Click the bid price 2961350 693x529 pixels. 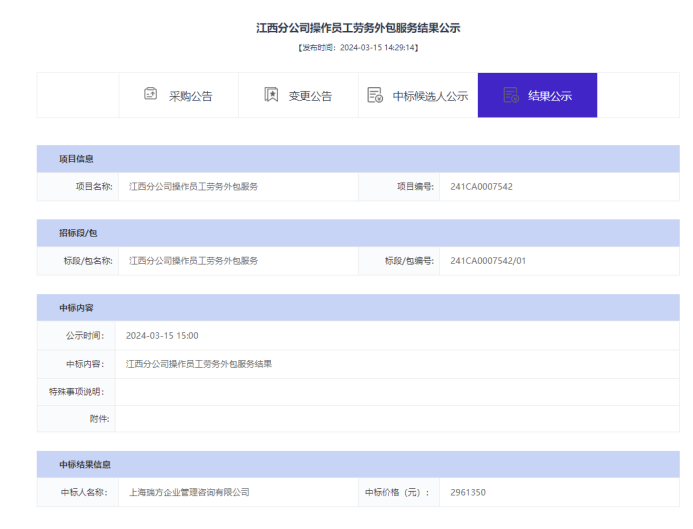[468, 492]
